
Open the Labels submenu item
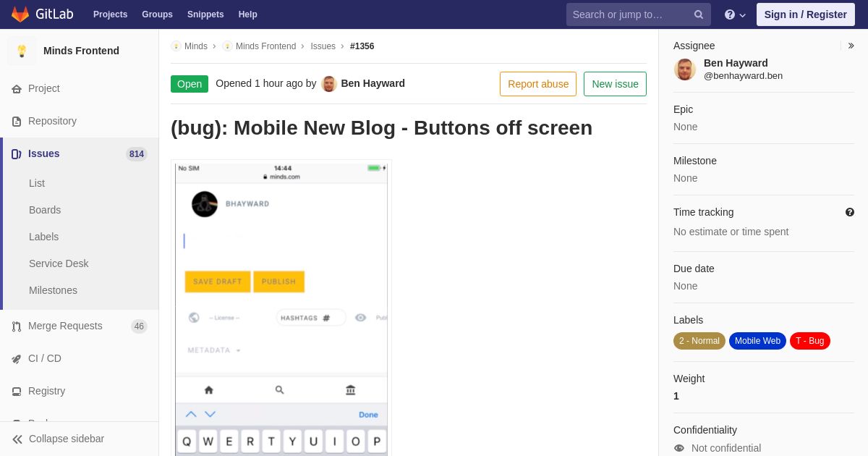44,237
